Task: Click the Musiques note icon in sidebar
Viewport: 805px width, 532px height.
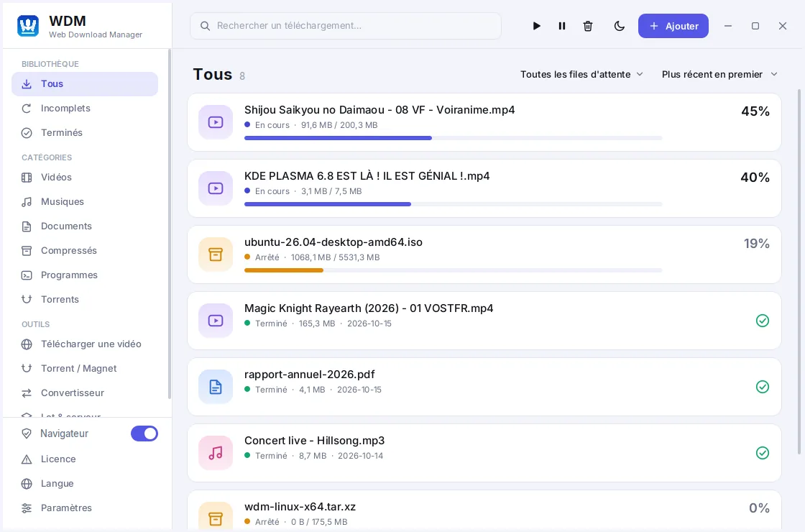Action: coord(27,202)
